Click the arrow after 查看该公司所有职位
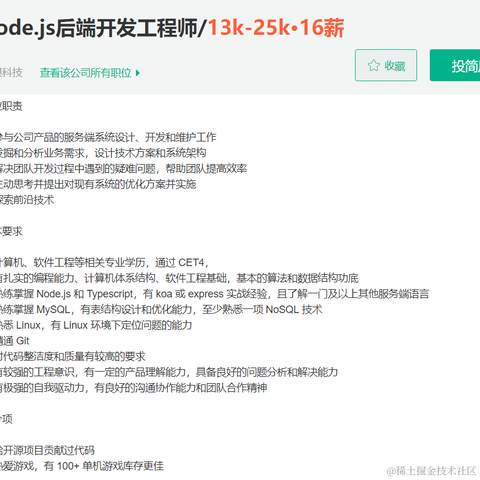Viewport: 480px width, 480px height. [138, 73]
